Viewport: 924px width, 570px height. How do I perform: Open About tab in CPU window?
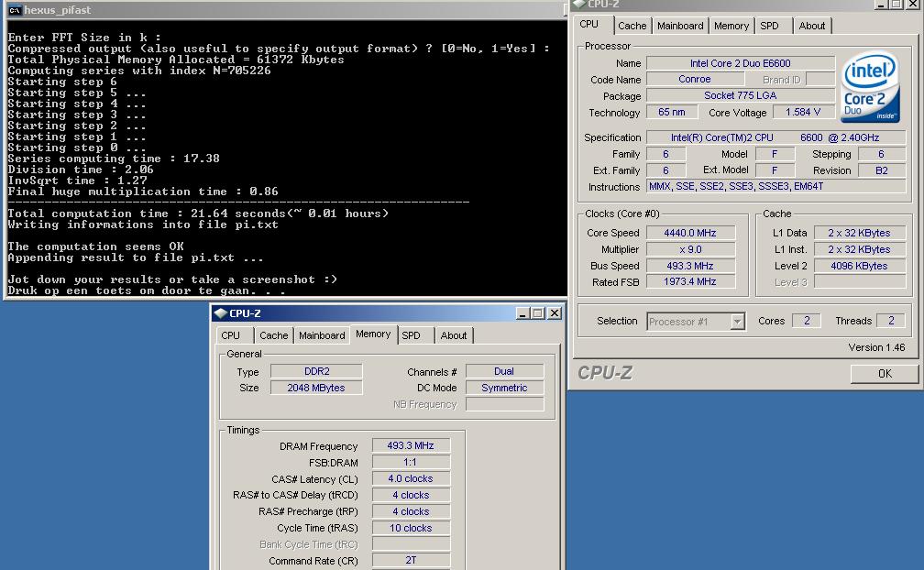(x=811, y=26)
